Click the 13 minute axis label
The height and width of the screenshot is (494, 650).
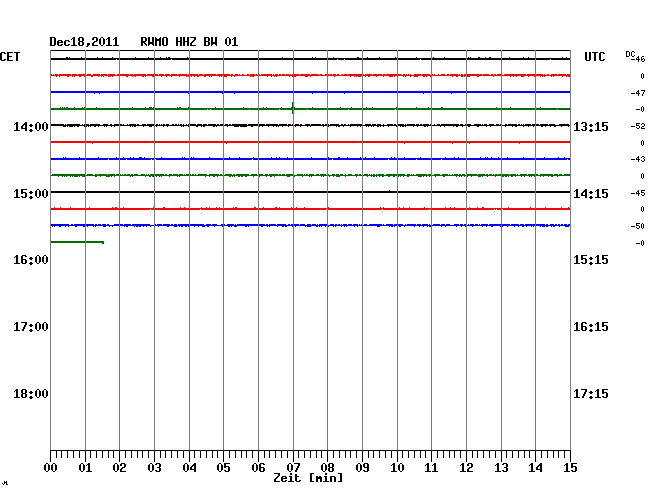click(501, 467)
